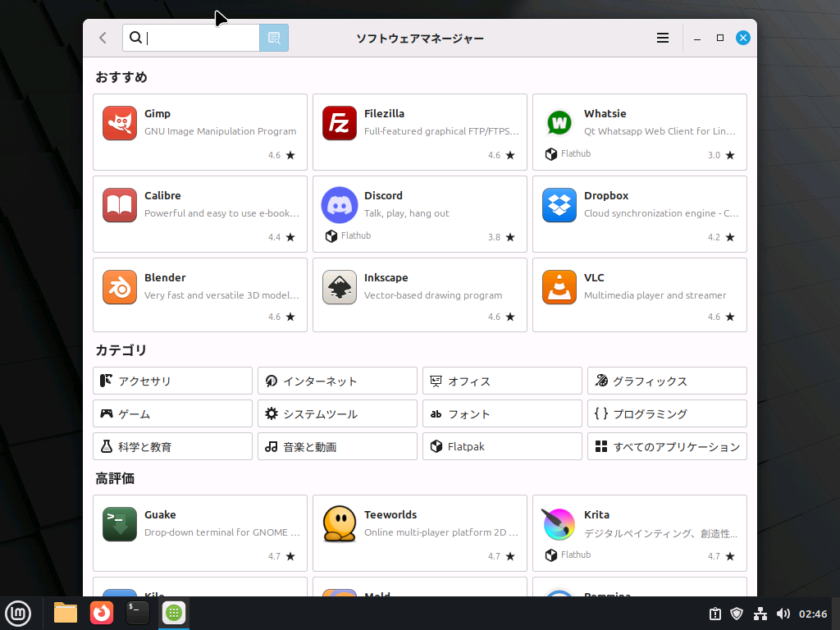Open the Calibre app tile
The width and height of the screenshot is (840, 630).
point(200,213)
